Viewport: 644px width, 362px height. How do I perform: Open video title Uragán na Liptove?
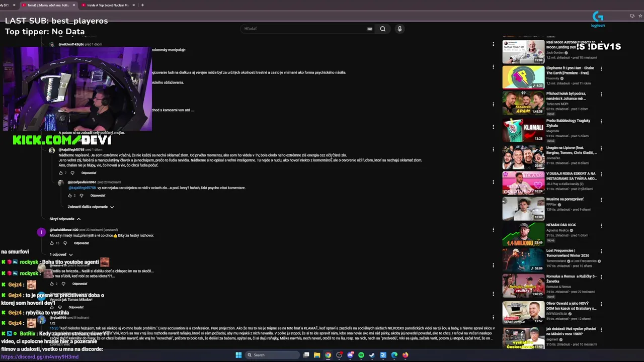pos(571,150)
